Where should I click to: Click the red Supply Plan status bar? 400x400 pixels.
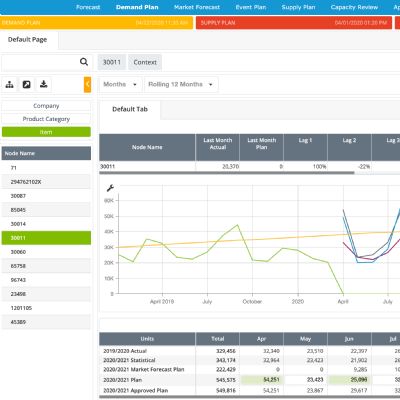tap(294, 23)
